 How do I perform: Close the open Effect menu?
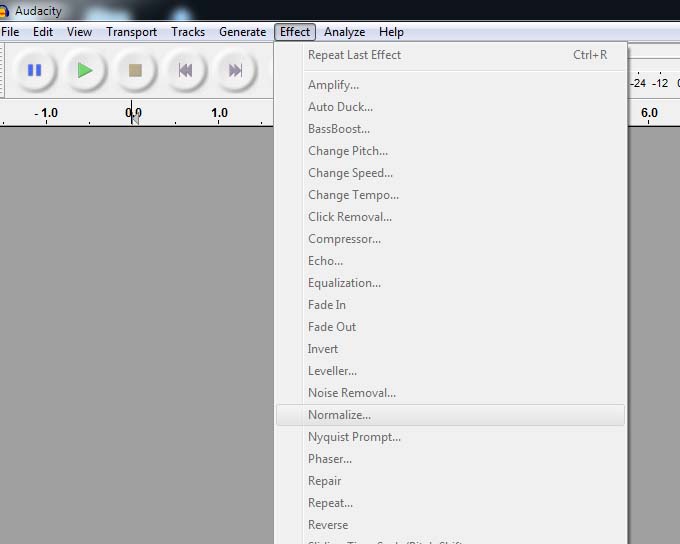(295, 32)
